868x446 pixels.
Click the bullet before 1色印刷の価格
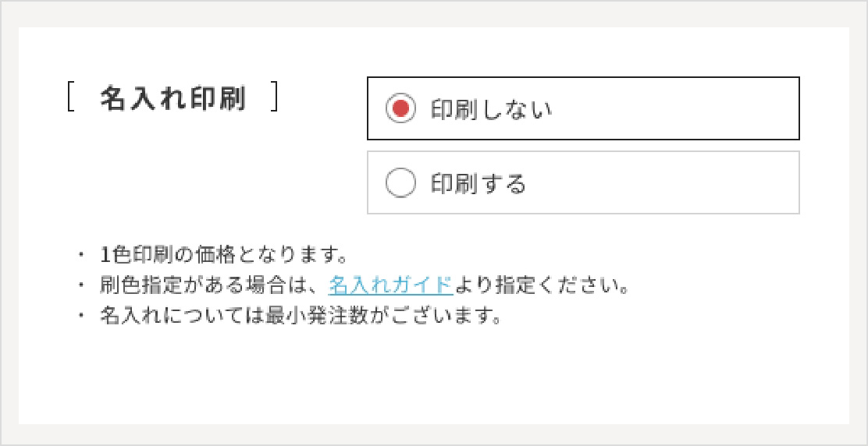(x=80, y=255)
